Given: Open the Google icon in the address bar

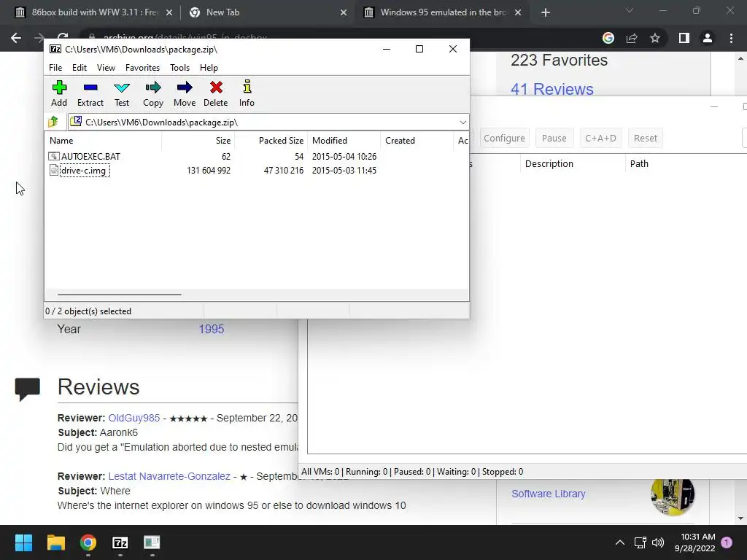Looking at the screenshot, I should pos(608,38).
